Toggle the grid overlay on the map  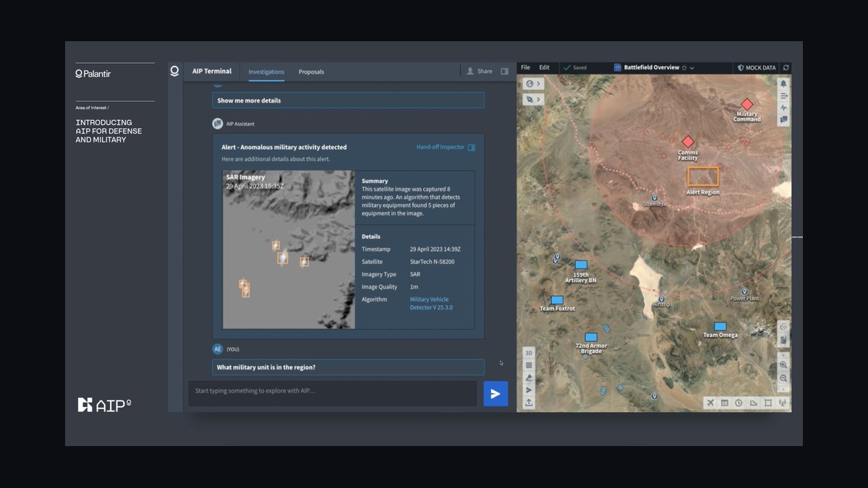(x=529, y=365)
